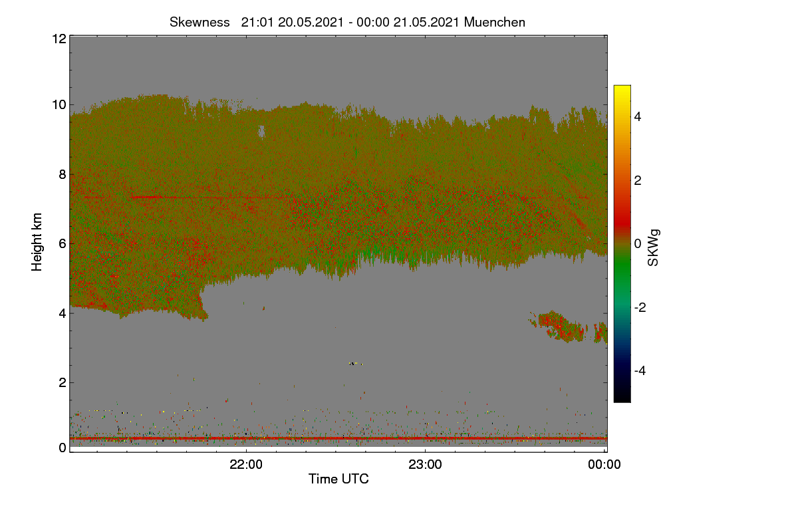Click the plot title "Skewness 21:01 20.05.2021"
798x532 pixels.
(x=347, y=22)
